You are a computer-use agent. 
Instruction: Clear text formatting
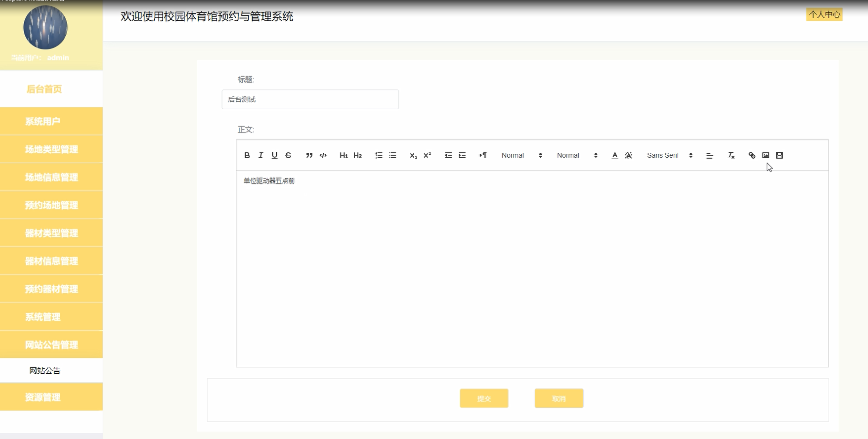(x=731, y=155)
